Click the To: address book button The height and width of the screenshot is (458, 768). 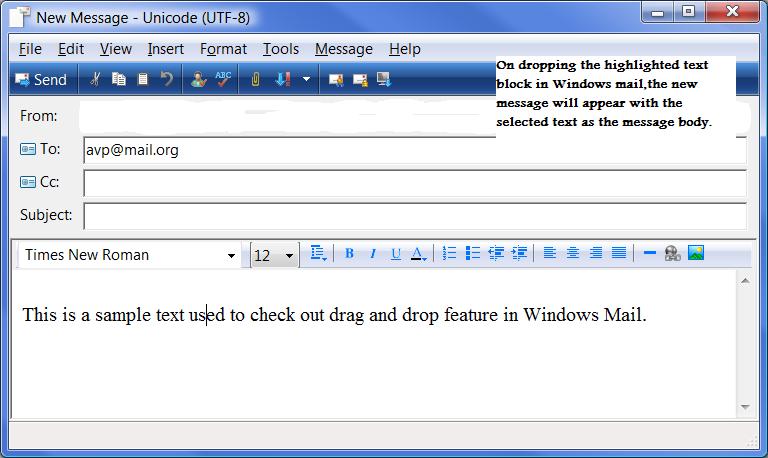[x=40, y=148]
